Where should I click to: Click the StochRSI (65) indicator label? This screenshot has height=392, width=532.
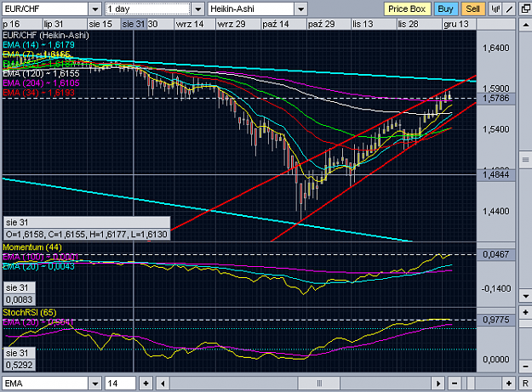(30, 312)
